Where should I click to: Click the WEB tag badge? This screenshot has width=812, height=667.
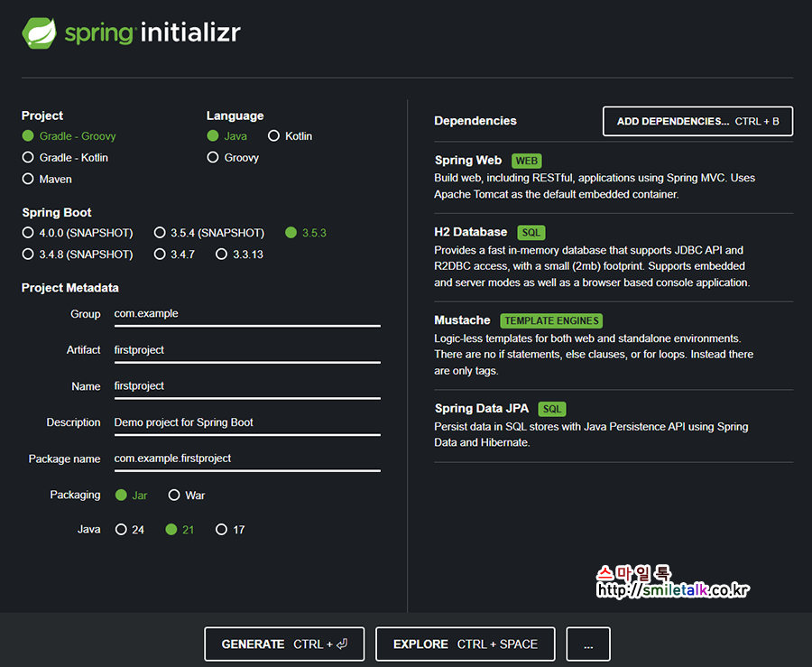527,161
